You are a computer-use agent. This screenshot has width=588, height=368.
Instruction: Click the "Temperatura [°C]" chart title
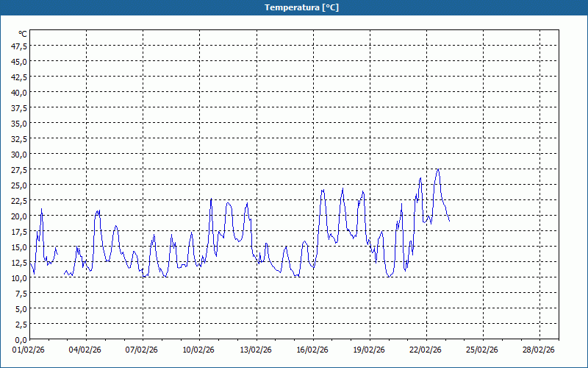pos(293,7)
